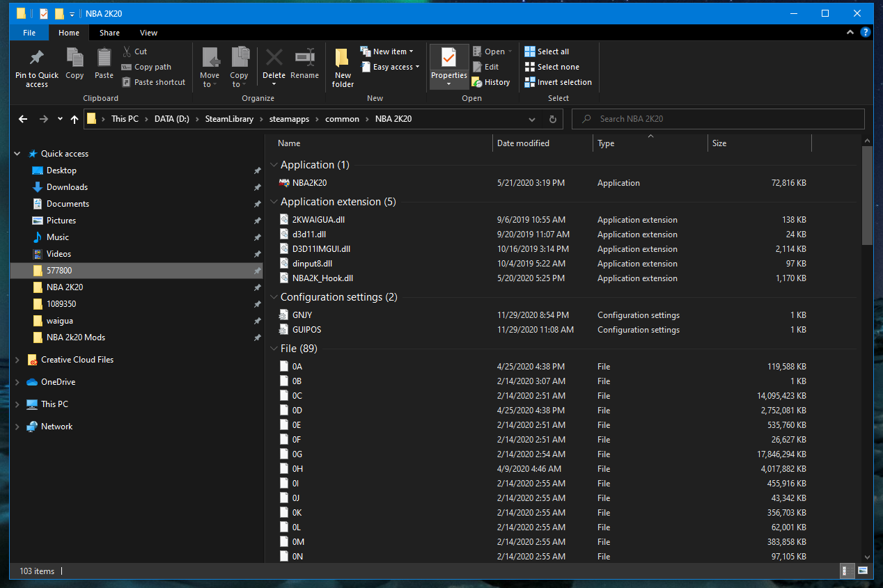Screen dimensions: 883x588
Task: Switch to the details view icon
Action: coord(848,571)
